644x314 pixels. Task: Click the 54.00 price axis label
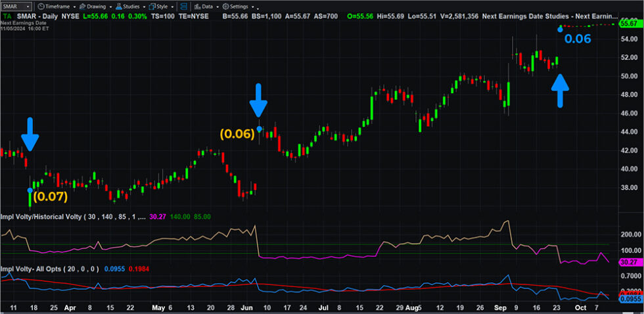point(630,39)
